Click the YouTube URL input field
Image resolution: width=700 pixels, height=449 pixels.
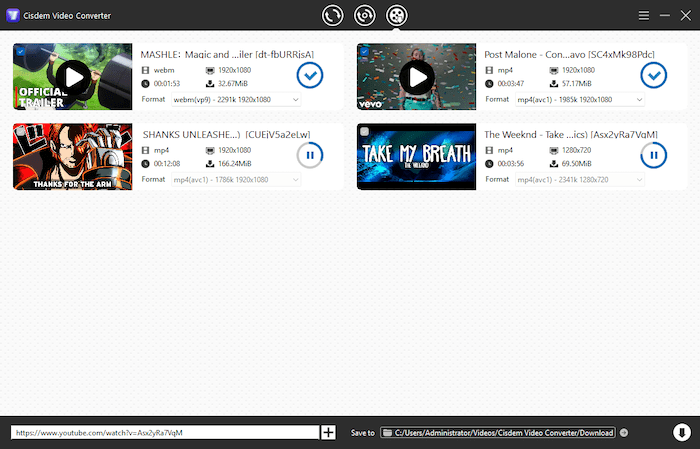165,432
